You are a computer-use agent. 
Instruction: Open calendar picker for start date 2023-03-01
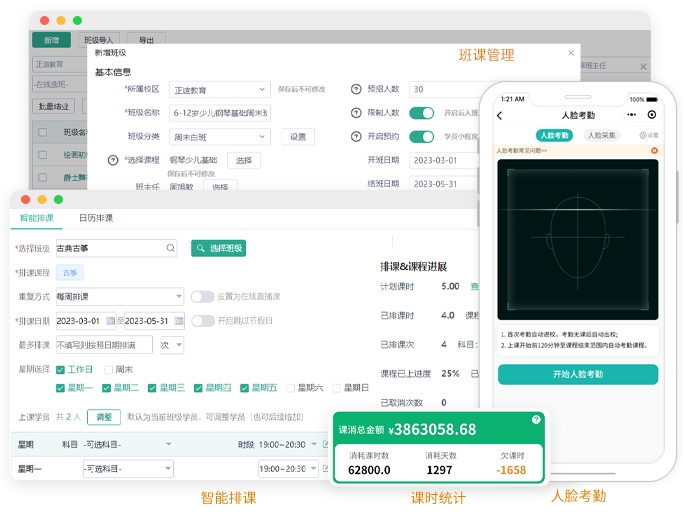(111, 321)
